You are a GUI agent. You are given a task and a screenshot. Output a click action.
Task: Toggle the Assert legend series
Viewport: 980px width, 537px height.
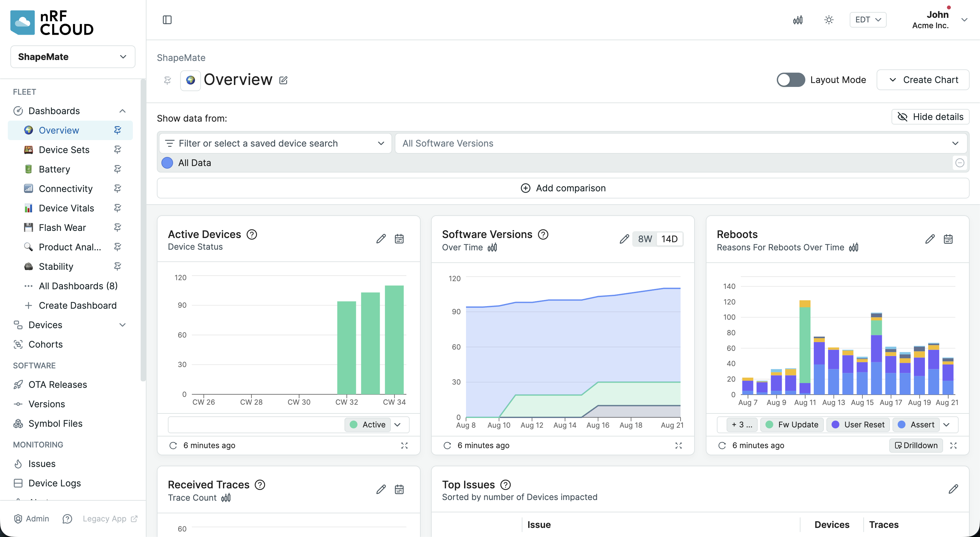coord(916,424)
